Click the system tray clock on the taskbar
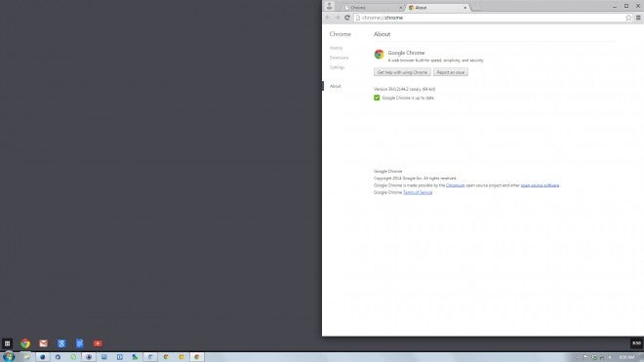Image resolution: width=644 pixels, height=362 pixels. coord(627,357)
